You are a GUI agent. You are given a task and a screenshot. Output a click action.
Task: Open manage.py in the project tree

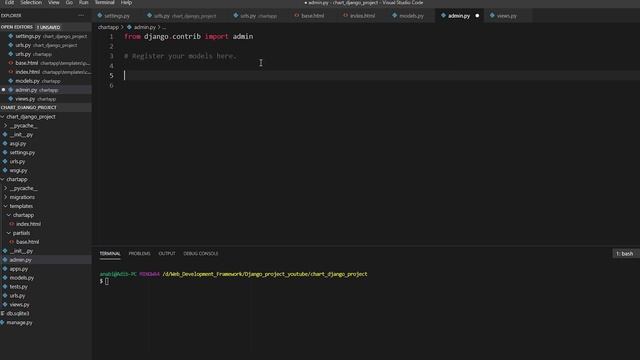pos(19,323)
